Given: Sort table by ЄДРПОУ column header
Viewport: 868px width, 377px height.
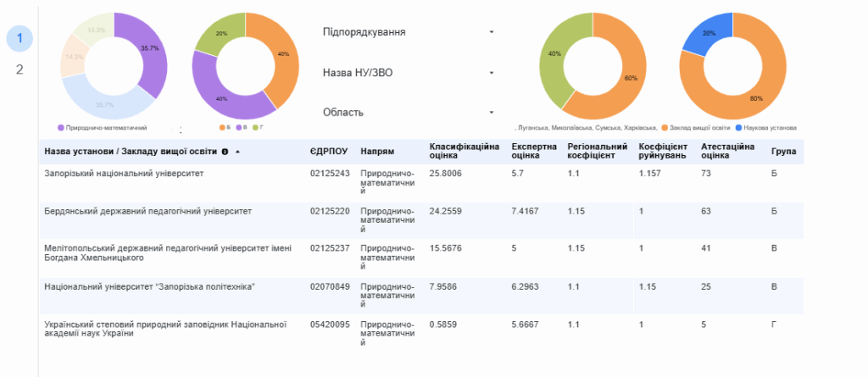Looking at the screenshot, I should click(x=330, y=152).
